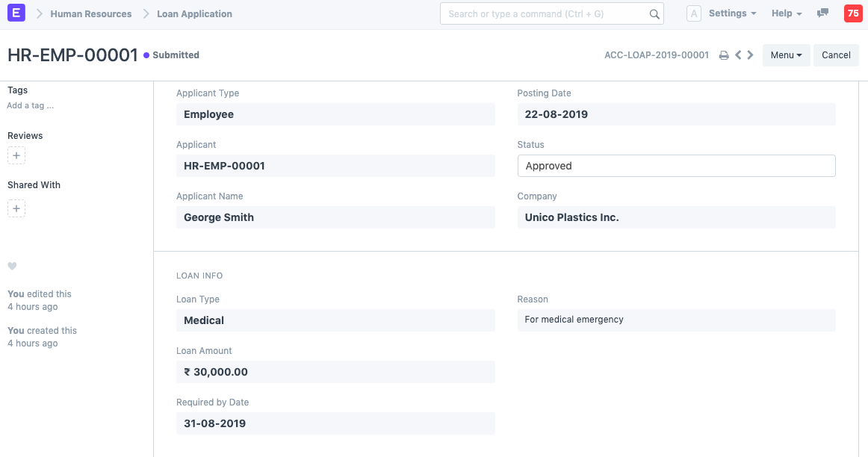This screenshot has height=457, width=868.
Task: Cancel the loan application
Action: click(836, 55)
